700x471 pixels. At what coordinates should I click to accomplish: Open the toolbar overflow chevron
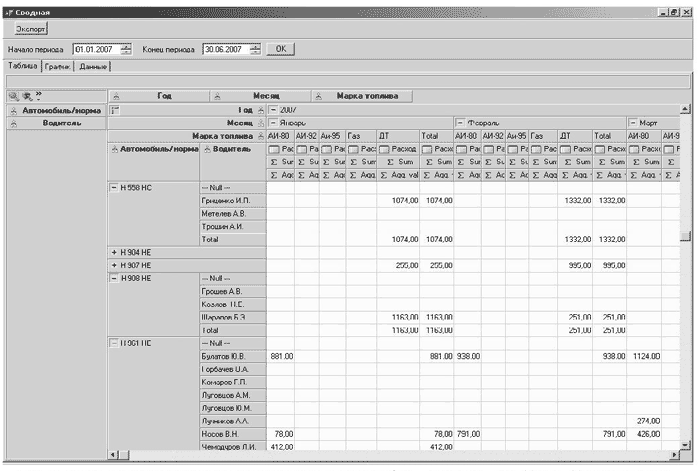38,95
